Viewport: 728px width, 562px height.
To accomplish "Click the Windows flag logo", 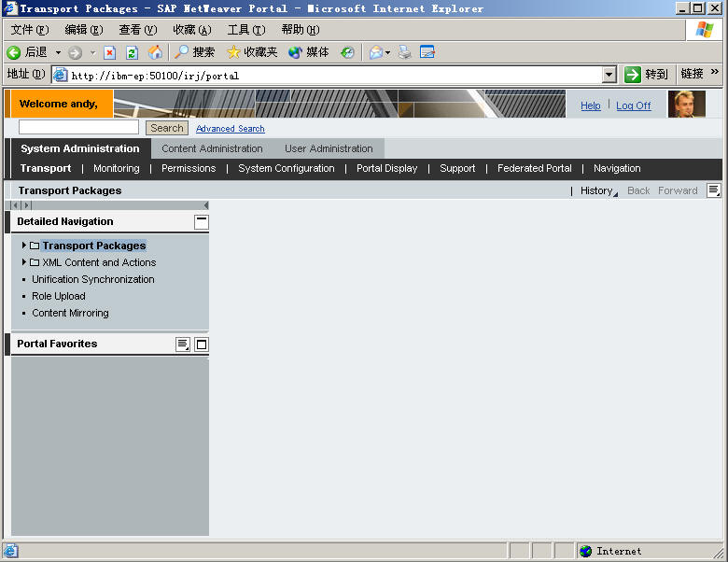I will point(705,30).
